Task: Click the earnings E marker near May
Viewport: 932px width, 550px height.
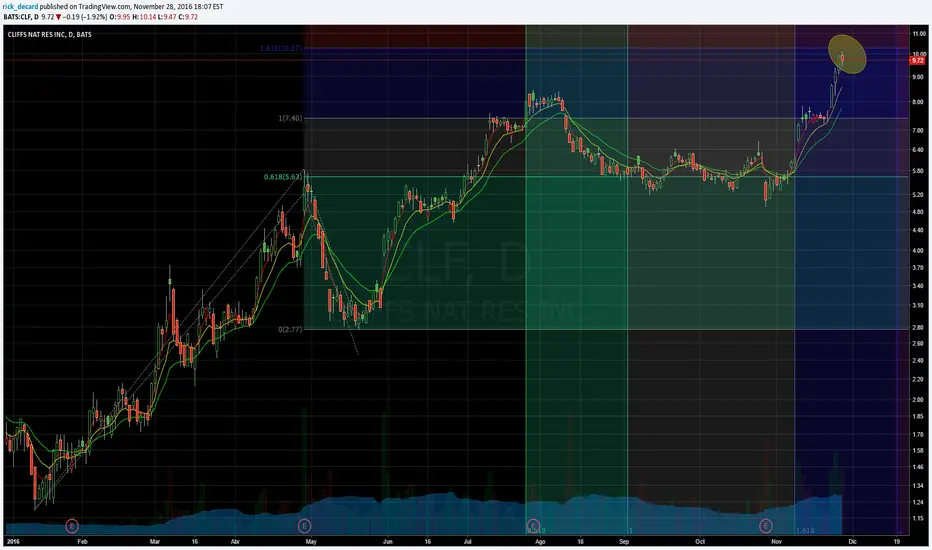Action: coord(304,526)
